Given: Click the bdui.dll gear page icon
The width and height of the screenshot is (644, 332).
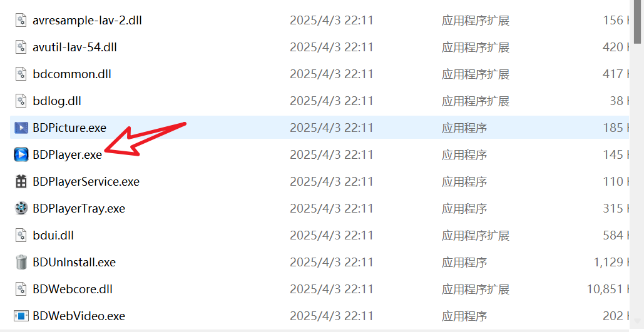Looking at the screenshot, I should pos(21,235).
